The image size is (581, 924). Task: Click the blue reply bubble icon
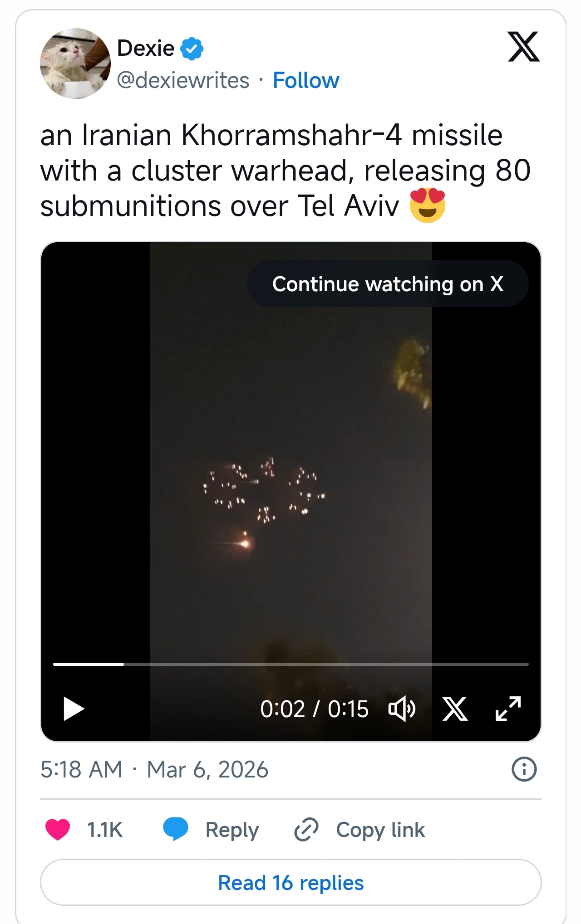[176, 829]
